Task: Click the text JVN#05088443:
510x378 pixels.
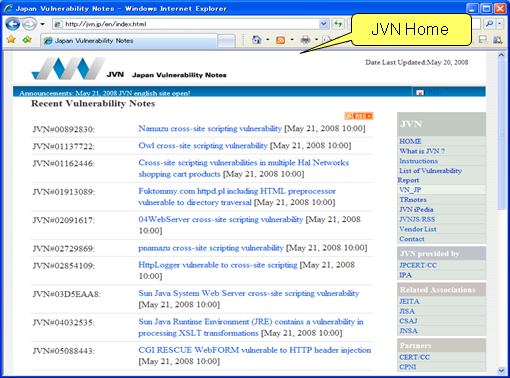Action: click(x=64, y=351)
